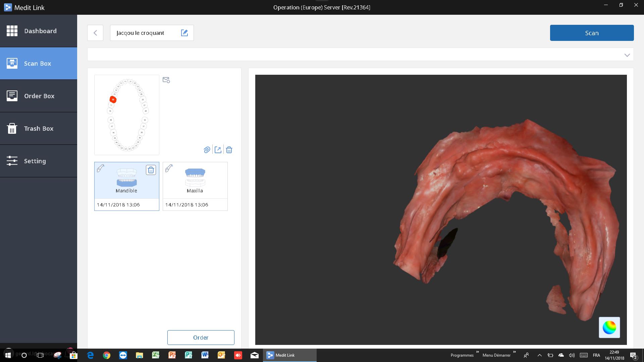Screen dimensions: 644x362
Task: Expand the Programmes toolbar chevron in the taskbar
Action: click(477, 352)
